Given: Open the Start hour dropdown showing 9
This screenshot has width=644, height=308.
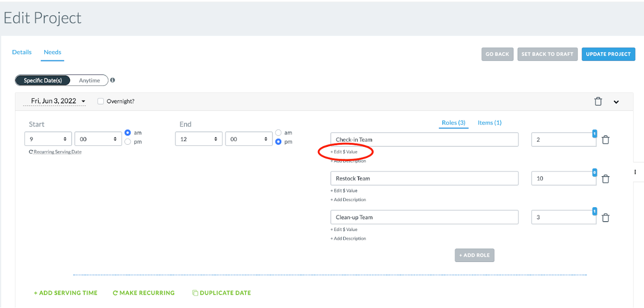Looking at the screenshot, I should [x=48, y=139].
